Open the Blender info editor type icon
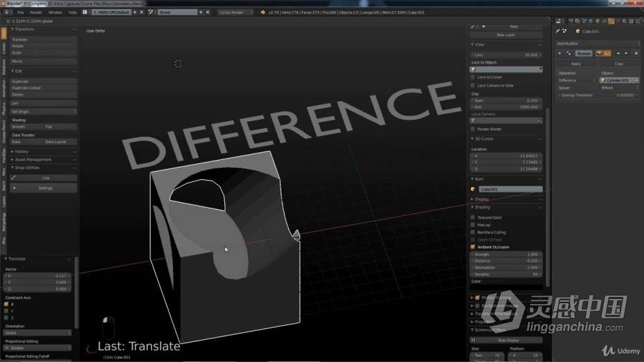The image size is (644, 362). (6, 12)
